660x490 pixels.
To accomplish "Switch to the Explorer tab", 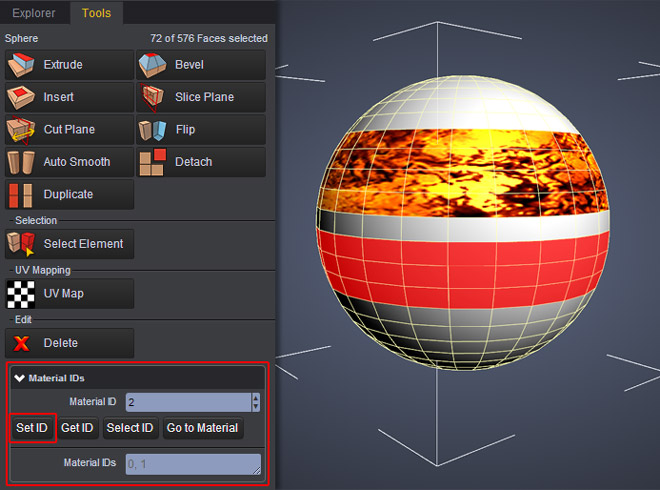I will pyautogui.click(x=34, y=13).
